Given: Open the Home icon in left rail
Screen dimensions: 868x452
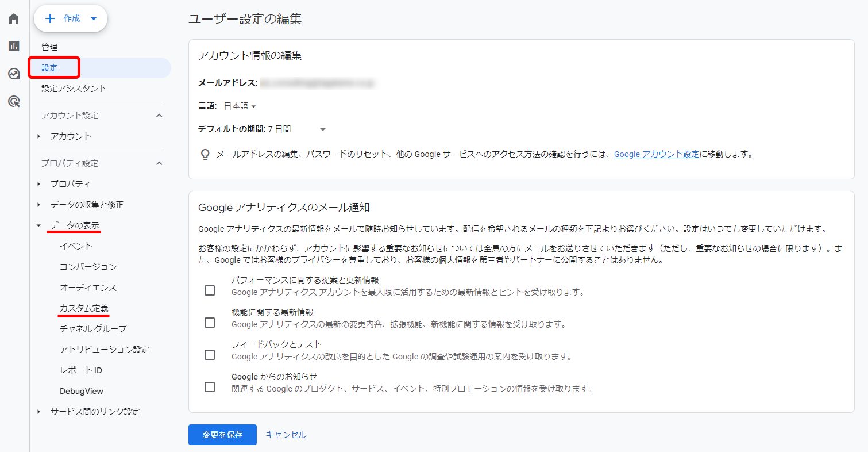Looking at the screenshot, I should [14, 18].
